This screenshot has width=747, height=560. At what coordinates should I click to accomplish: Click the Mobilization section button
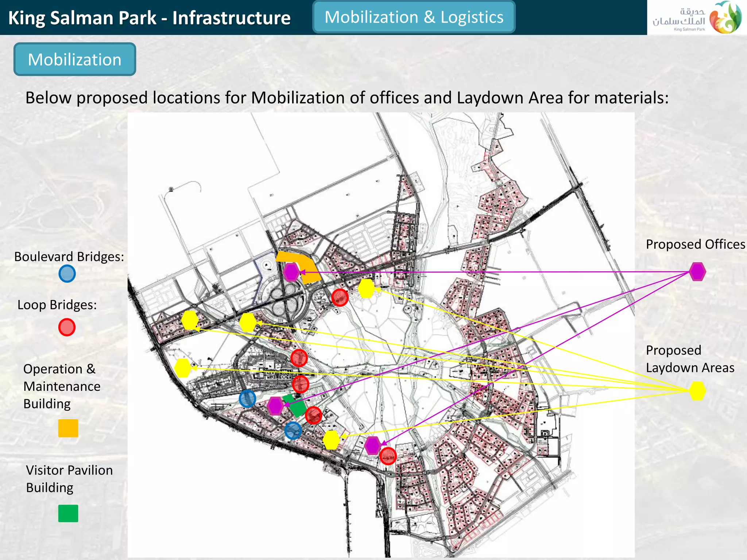pyautogui.click(x=75, y=59)
